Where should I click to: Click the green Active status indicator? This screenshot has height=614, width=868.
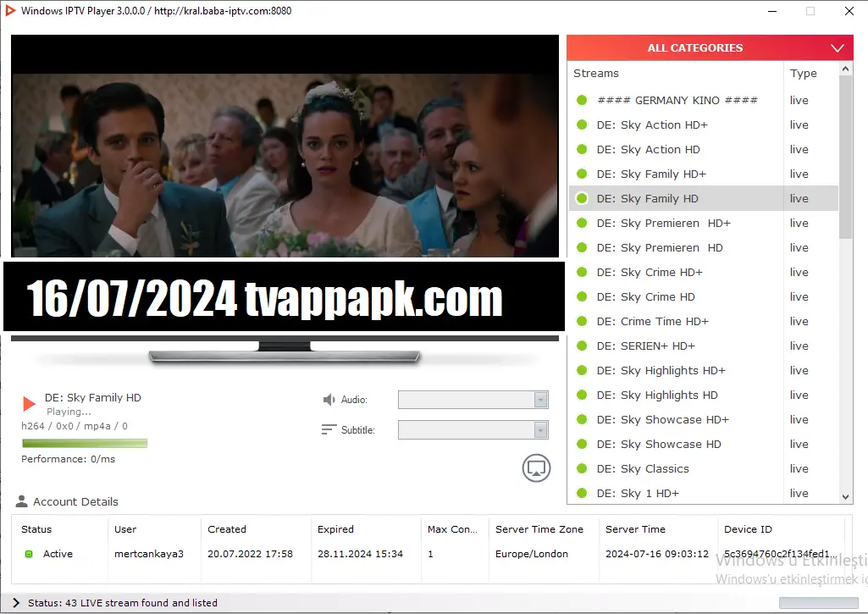pos(29,554)
